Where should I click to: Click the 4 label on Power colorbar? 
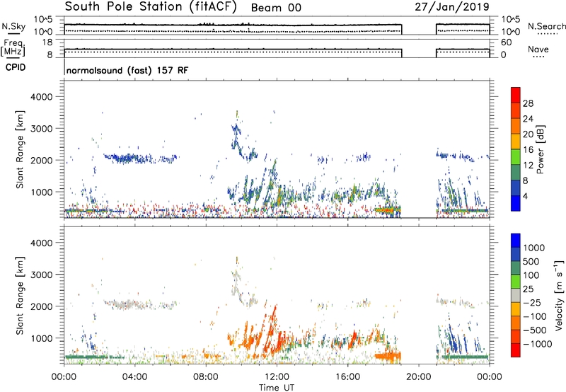coord(525,197)
